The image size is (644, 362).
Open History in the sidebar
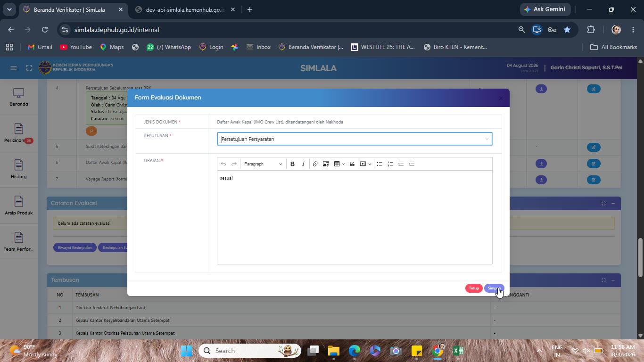(19, 169)
